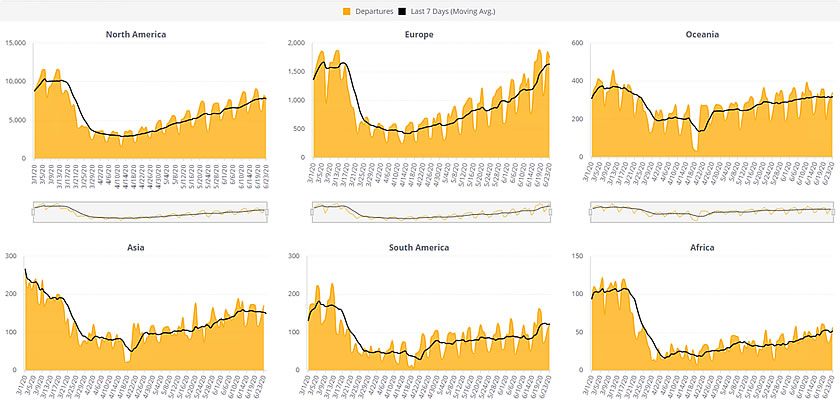Click the right handle of Oceania range slider
840x406 pixels.
click(832, 212)
